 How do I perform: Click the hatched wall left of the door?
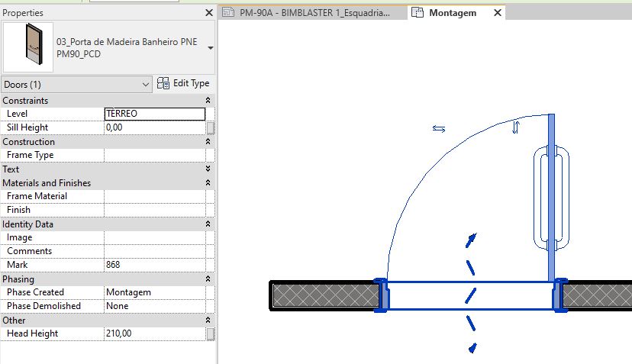326,295
